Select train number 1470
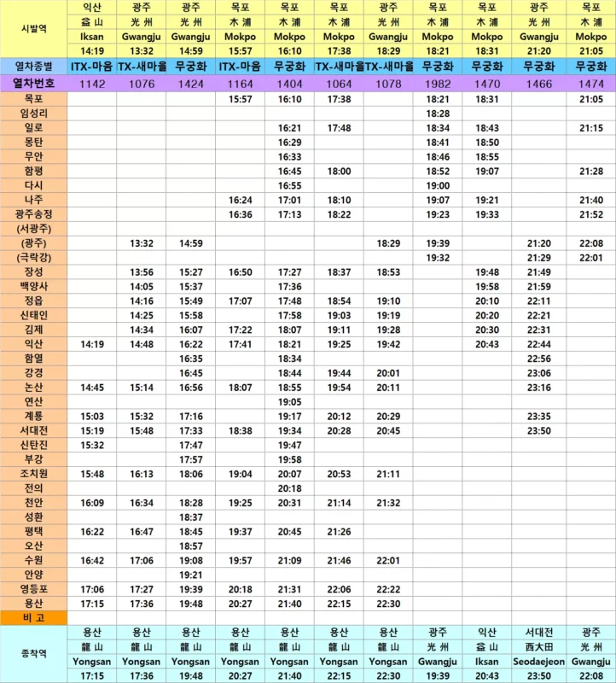616x683 pixels. coord(486,84)
